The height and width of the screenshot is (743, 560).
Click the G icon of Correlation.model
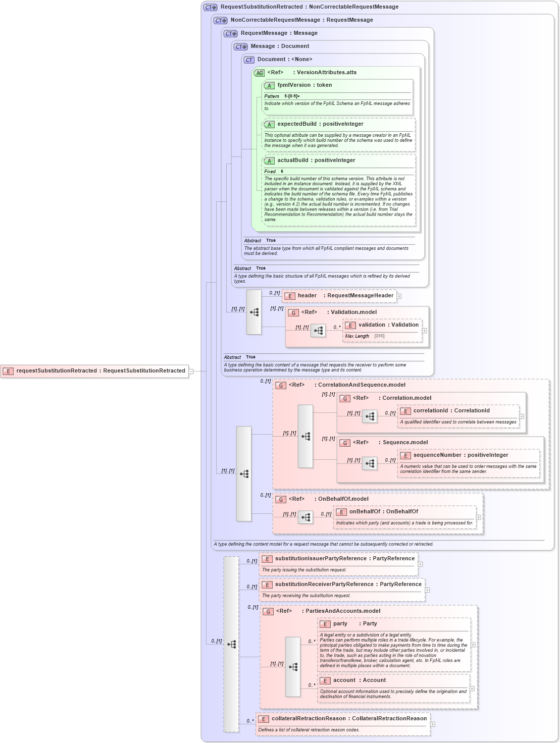click(x=345, y=398)
